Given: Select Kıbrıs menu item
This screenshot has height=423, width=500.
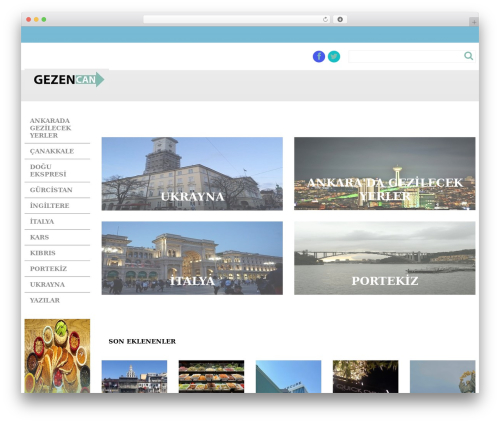Looking at the screenshot, I should coord(43,253).
